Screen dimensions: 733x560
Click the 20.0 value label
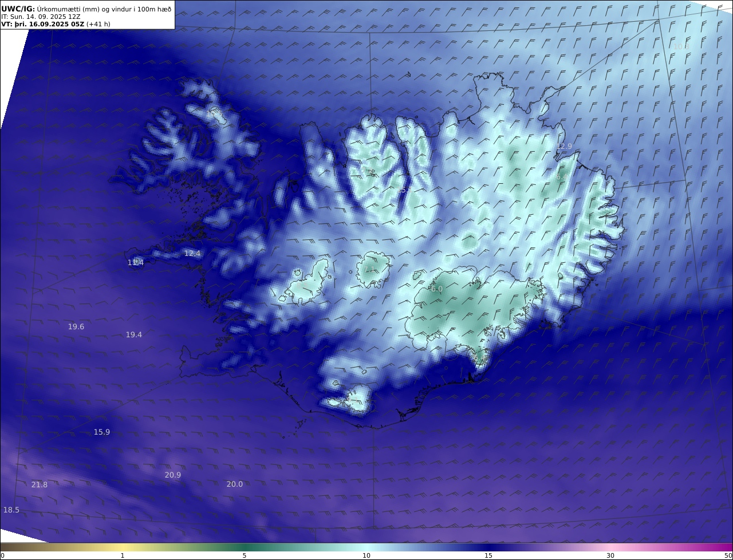coord(235,484)
